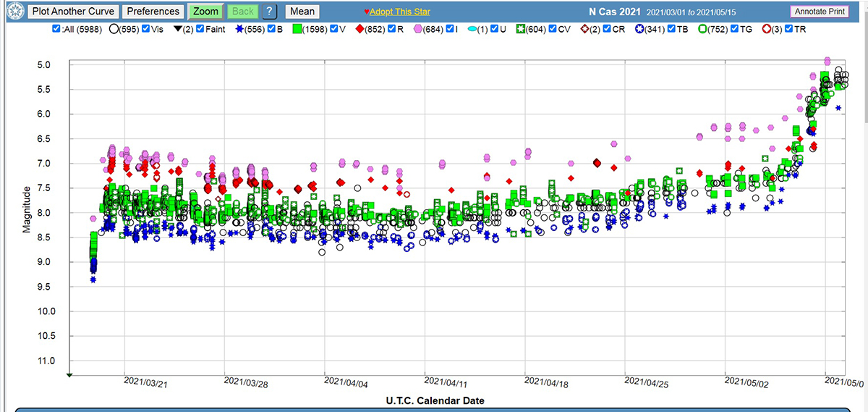Open help with the question mark button
The height and width of the screenshot is (412, 868).
click(269, 12)
